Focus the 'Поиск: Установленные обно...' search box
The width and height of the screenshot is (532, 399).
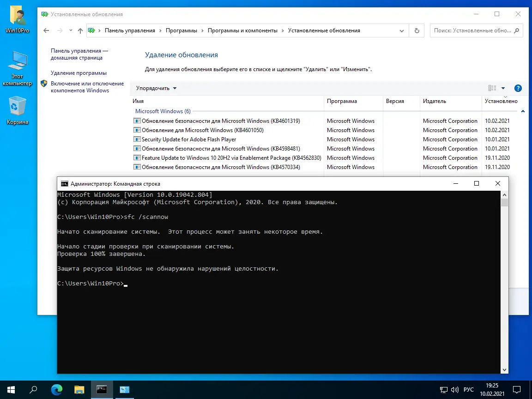(477, 30)
